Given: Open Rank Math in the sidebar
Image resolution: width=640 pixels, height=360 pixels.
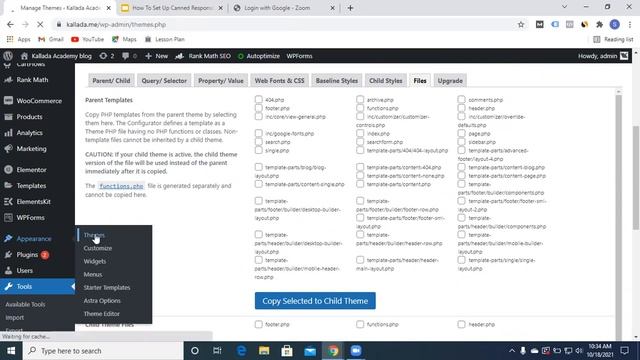Looking at the screenshot, I should [x=32, y=80].
